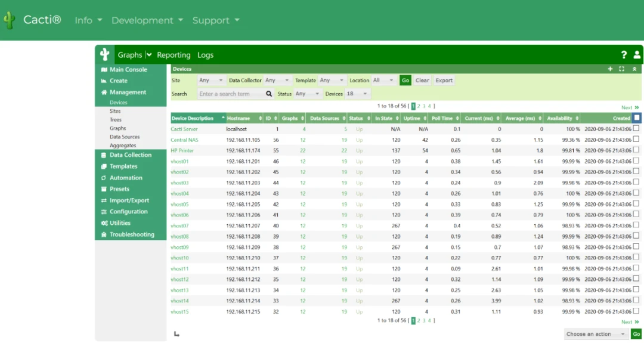
Task: Click the arrow icon below device table
Action: click(x=177, y=334)
